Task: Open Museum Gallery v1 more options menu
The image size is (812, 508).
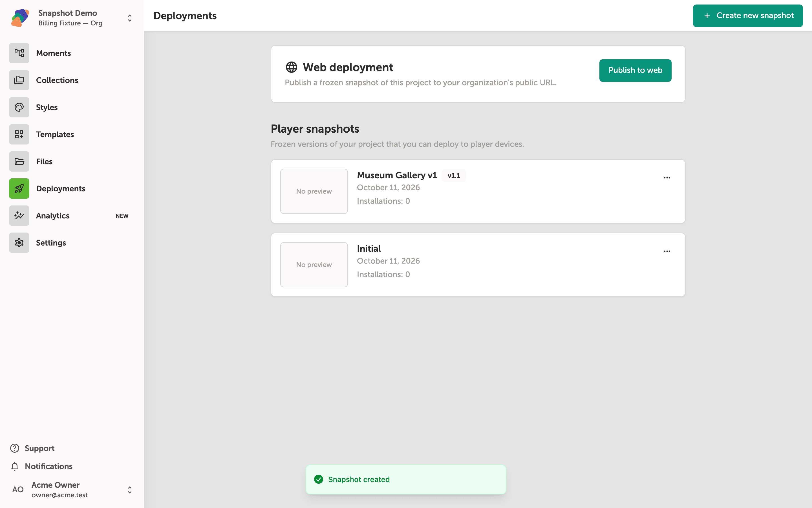Action: 667,178
